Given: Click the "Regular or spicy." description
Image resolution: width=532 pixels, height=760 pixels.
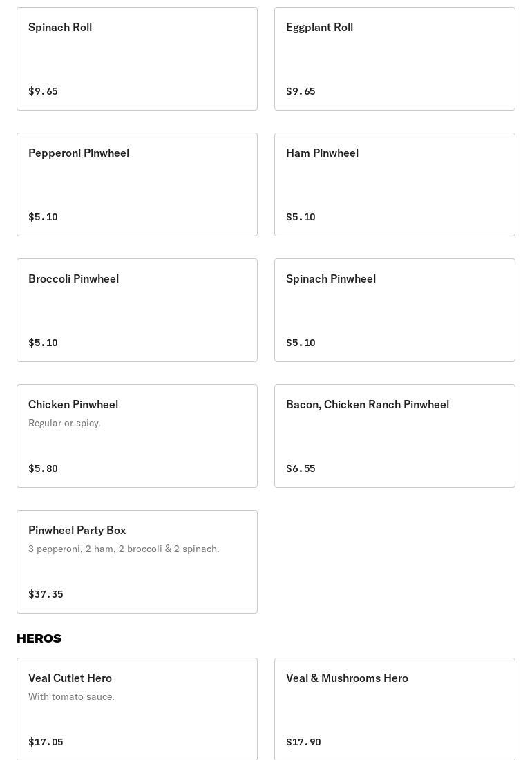Looking at the screenshot, I should (x=64, y=423).
